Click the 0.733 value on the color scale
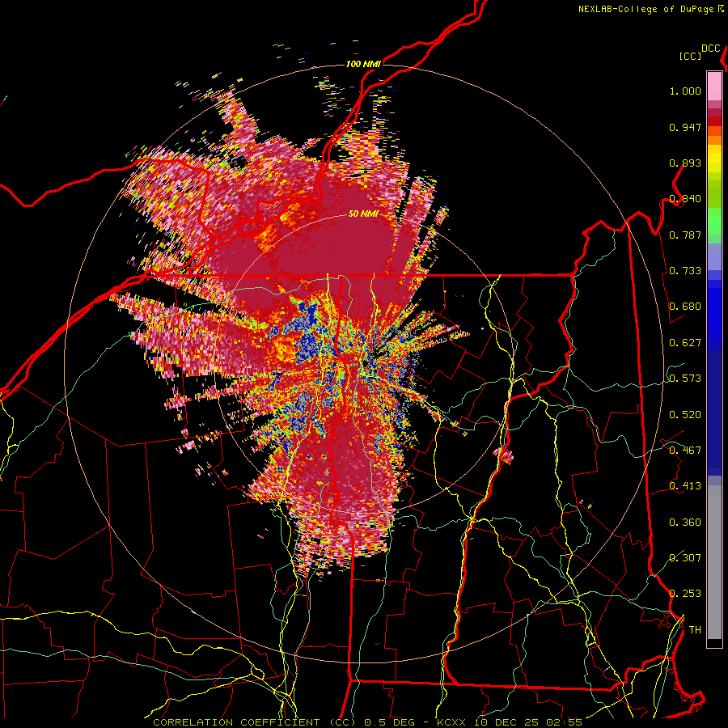Image resolution: width=728 pixels, height=728 pixels. (685, 271)
